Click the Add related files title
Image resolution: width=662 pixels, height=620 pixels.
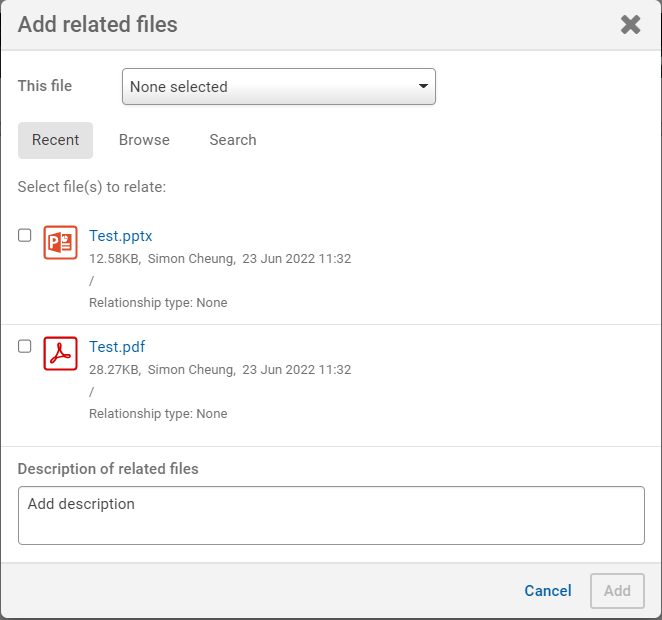click(98, 25)
